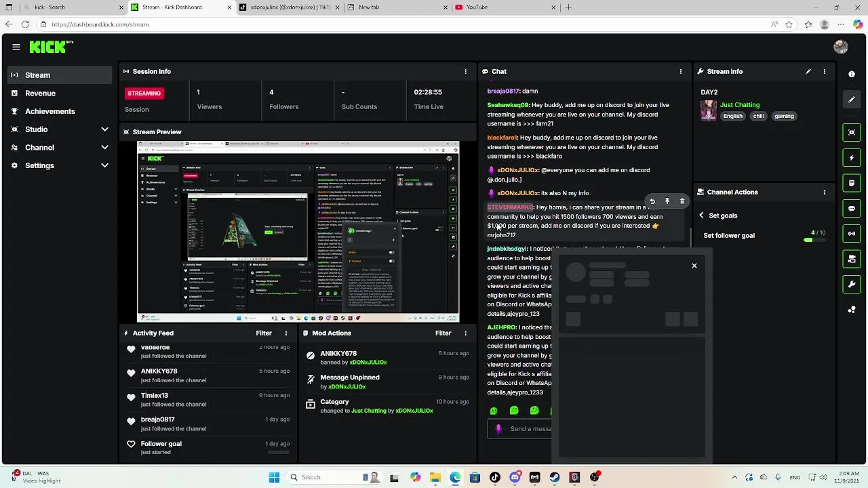Click username blackfaro1 in chat

(x=502, y=138)
